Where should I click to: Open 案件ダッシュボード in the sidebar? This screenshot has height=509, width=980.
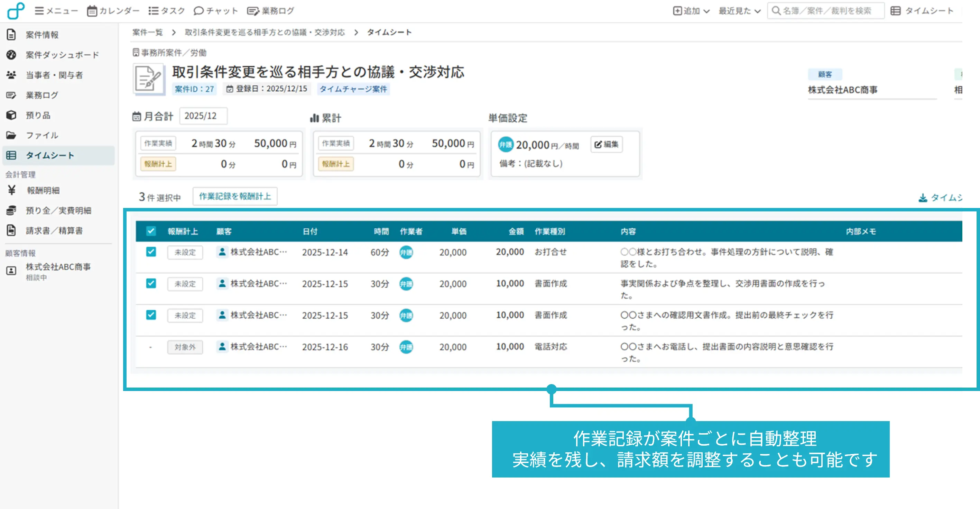(62, 55)
